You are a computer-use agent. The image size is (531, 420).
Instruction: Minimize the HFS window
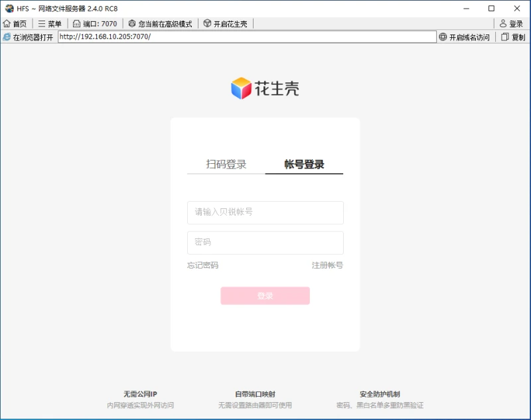tap(467, 9)
